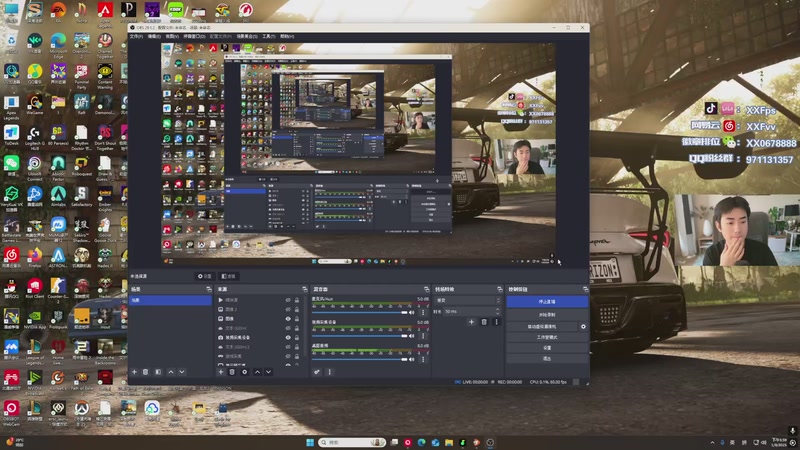Click 启动虚拟摄像机 virtual camera button
The height and width of the screenshot is (450, 800).
pos(542,327)
